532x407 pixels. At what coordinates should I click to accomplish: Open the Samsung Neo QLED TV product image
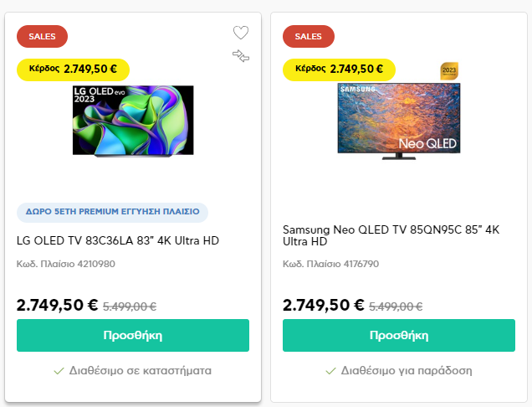tap(398, 121)
